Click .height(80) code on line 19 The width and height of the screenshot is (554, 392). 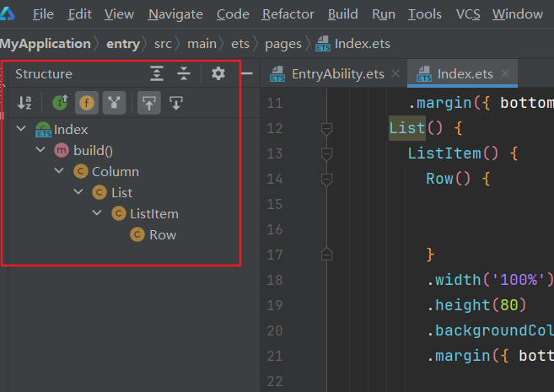[476, 305]
